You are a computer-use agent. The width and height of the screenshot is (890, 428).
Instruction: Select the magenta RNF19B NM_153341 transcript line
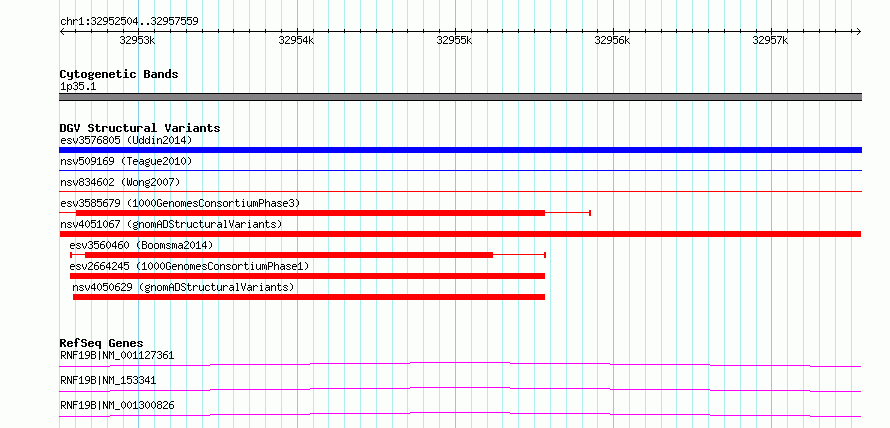tap(460, 389)
